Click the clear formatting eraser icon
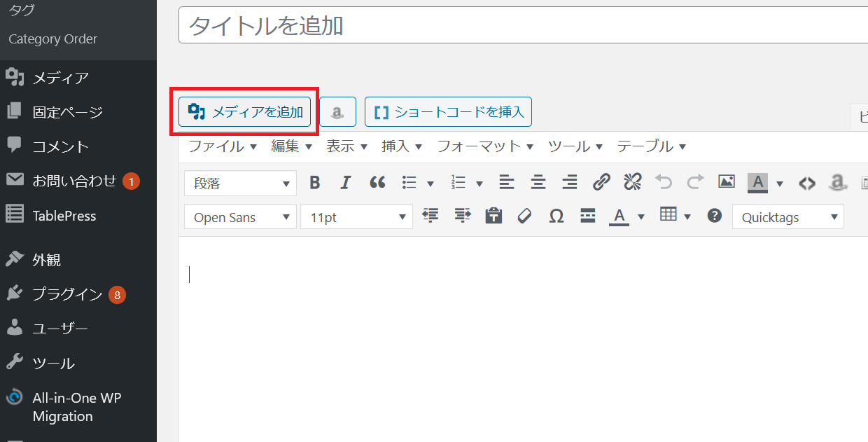 525,216
